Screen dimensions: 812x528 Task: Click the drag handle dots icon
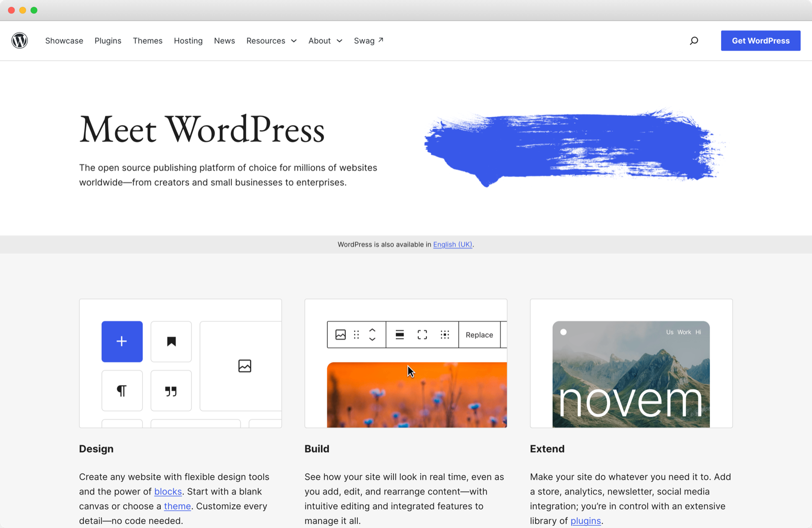(x=356, y=335)
